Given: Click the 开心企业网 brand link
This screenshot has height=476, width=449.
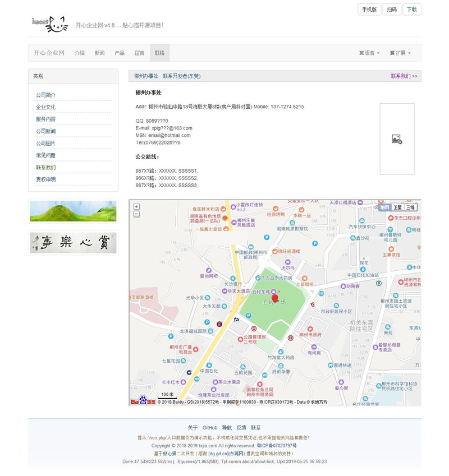Looking at the screenshot, I should coord(49,53).
